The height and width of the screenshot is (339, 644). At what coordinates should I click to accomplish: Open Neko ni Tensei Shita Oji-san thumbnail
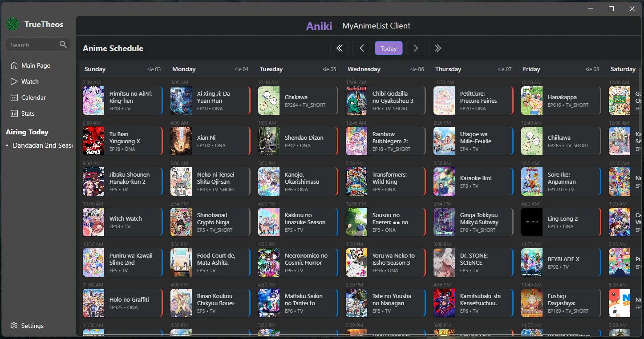181,182
